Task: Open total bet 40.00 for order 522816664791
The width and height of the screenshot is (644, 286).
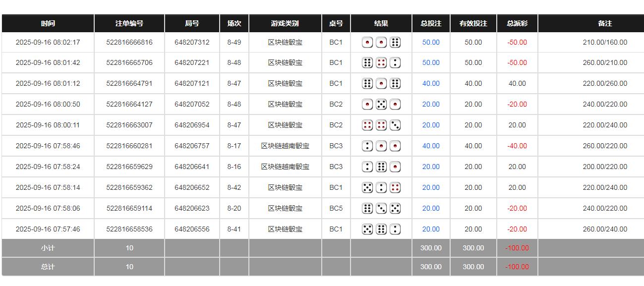Action: tap(431, 83)
